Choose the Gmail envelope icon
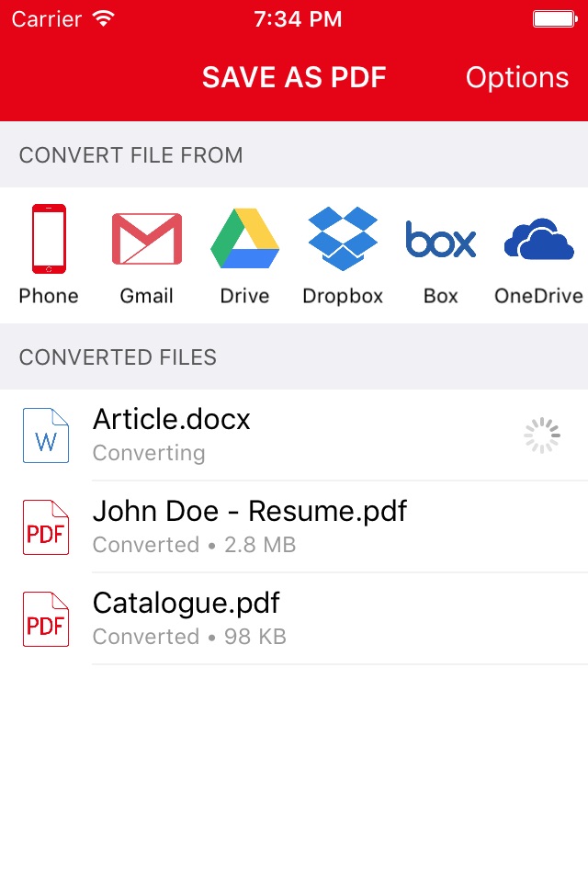This screenshot has height=882, width=588. click(x=147, y=239)
